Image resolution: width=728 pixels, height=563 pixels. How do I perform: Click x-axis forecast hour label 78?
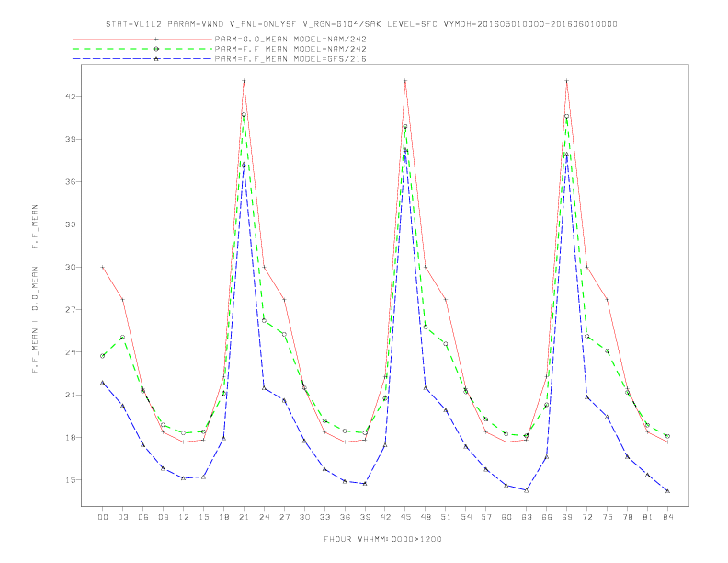coord(628,517)
